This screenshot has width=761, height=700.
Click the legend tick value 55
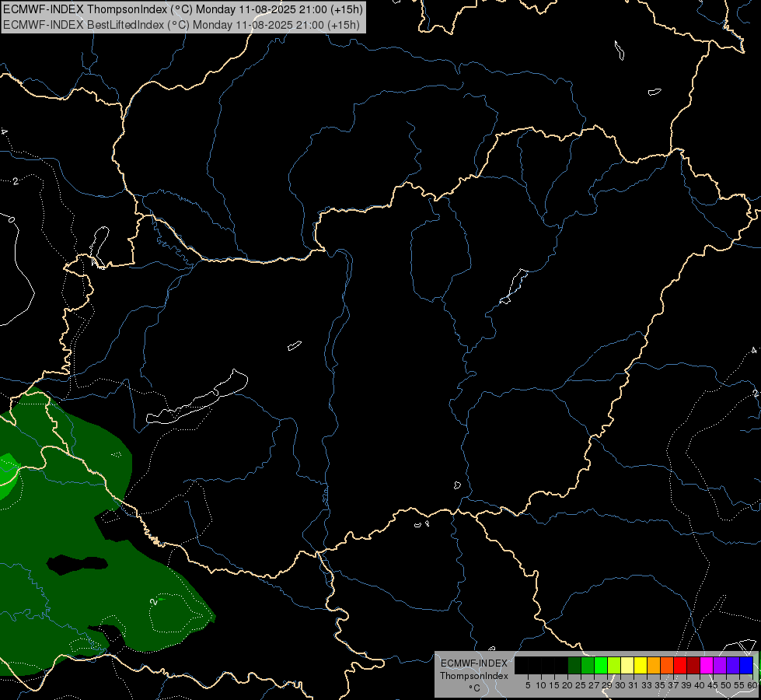pos(739,685)
